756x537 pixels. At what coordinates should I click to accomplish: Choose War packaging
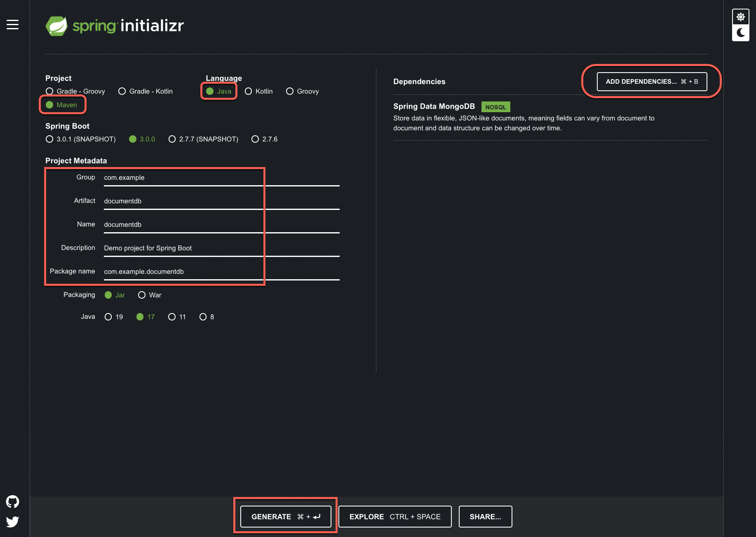150,295
